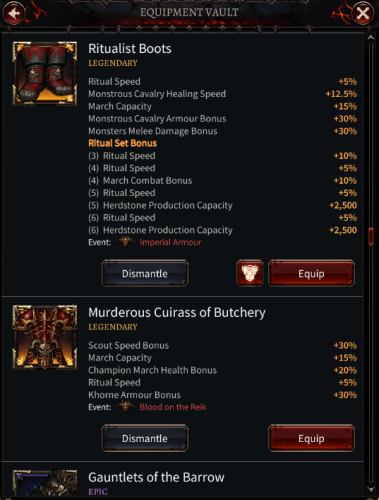Dismantle the Ritualist Boots
The image size is (379, 500).
click(145, 273)
